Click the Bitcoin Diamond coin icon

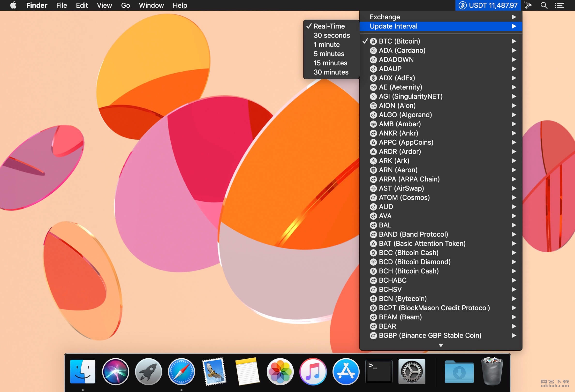click(x=373, y=262)
